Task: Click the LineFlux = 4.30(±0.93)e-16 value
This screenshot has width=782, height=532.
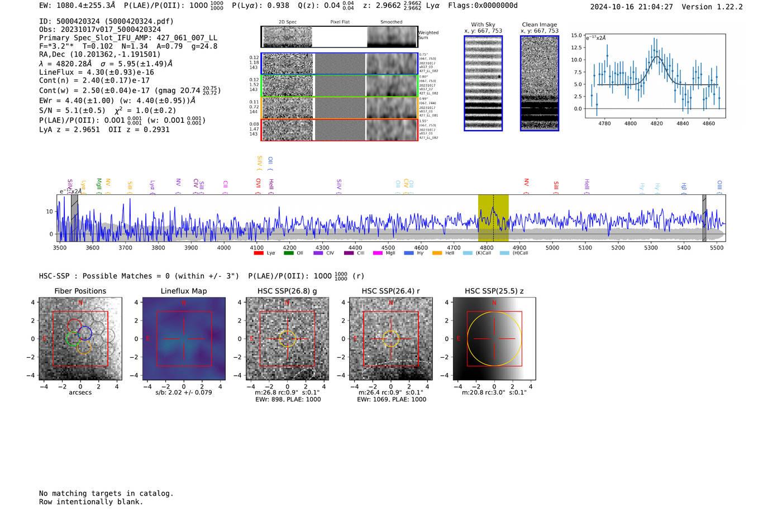Action: click(97, 72)
